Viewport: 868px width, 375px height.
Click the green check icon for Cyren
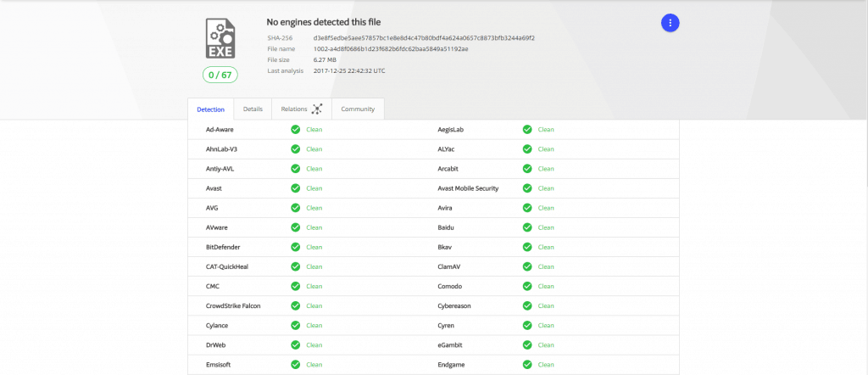527,325
